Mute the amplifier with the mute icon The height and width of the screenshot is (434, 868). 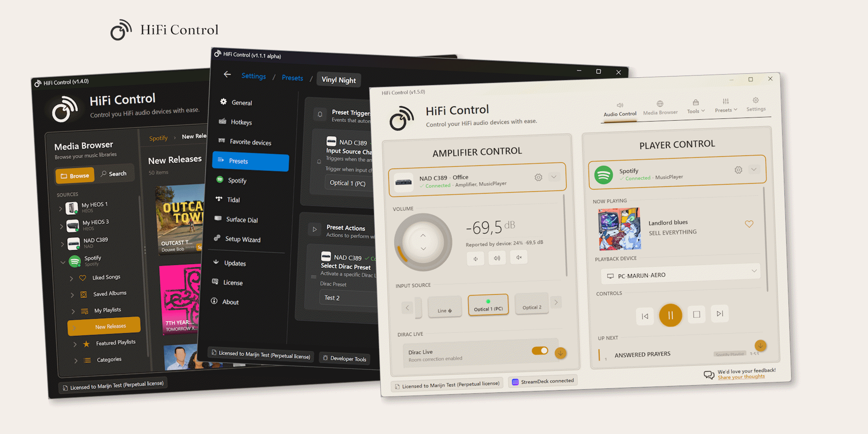click(x=519, y=257)
